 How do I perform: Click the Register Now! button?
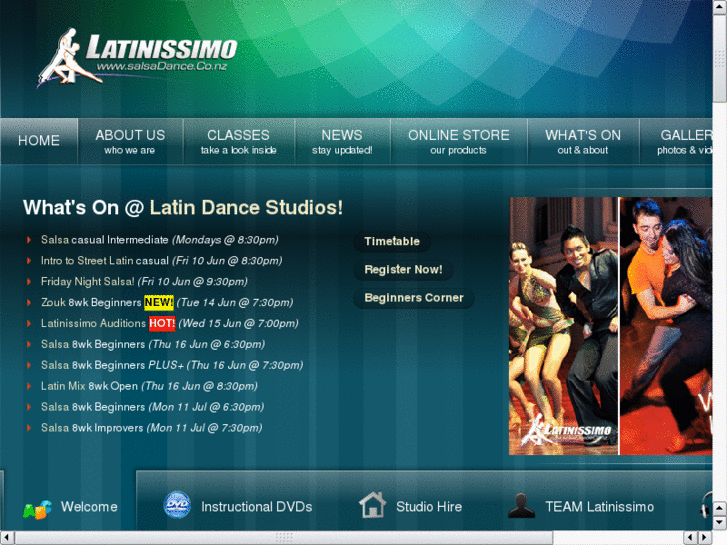(x=403, y=270)
